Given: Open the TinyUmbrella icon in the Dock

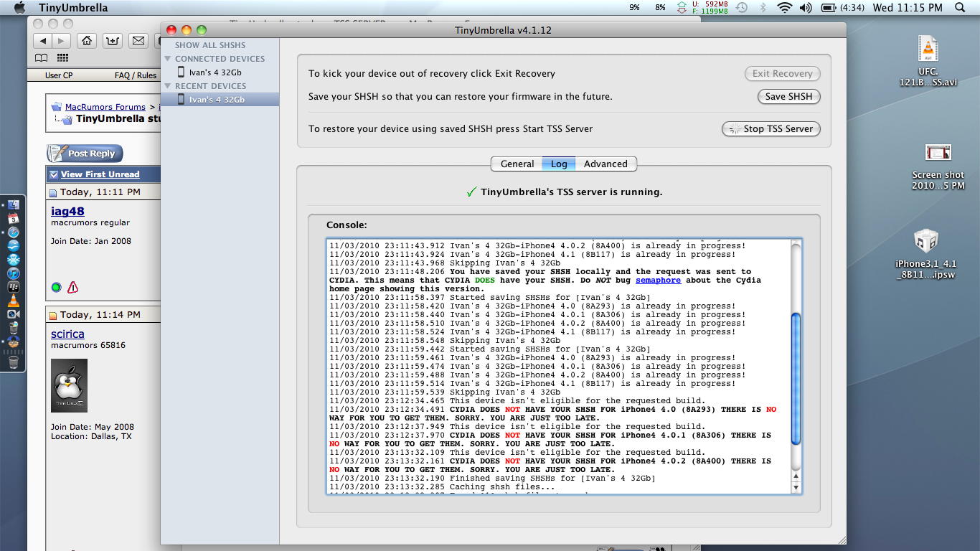Looking at the screenshot, I should pos(14,343).
